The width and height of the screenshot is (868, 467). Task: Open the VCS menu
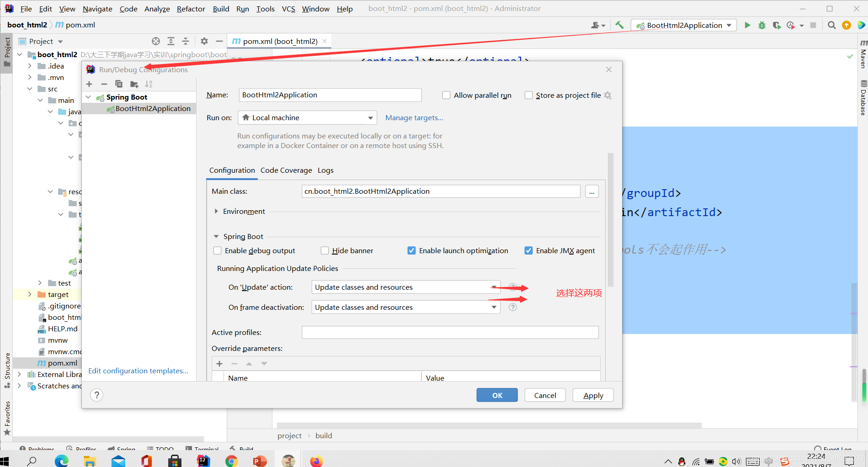288,9
